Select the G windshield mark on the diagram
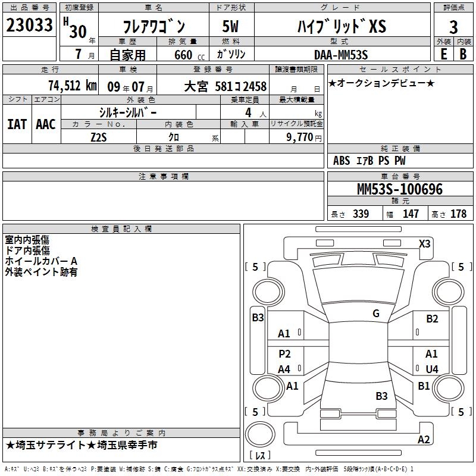Viewport: 476px width, 476px height. [375, 314]
